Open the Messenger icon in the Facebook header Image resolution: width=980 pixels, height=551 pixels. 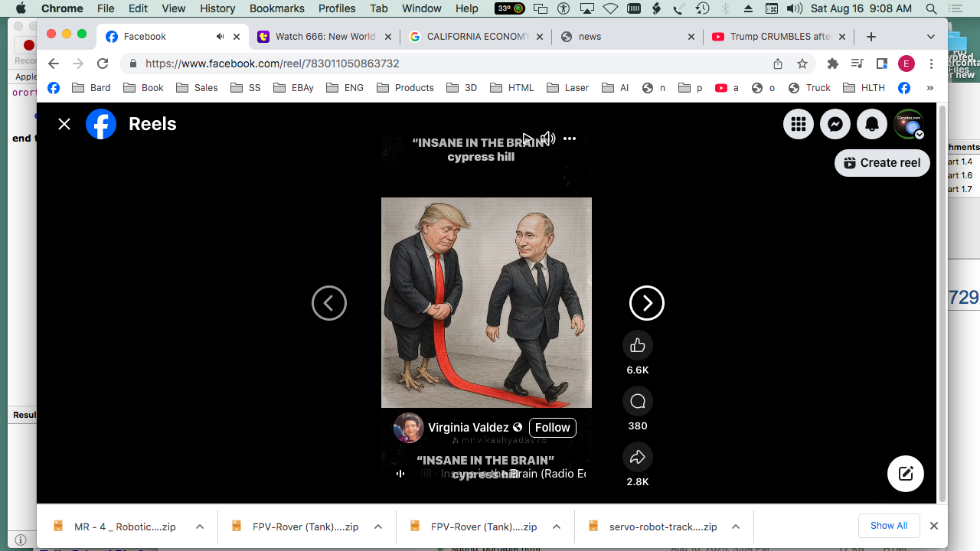pos(835,124)
